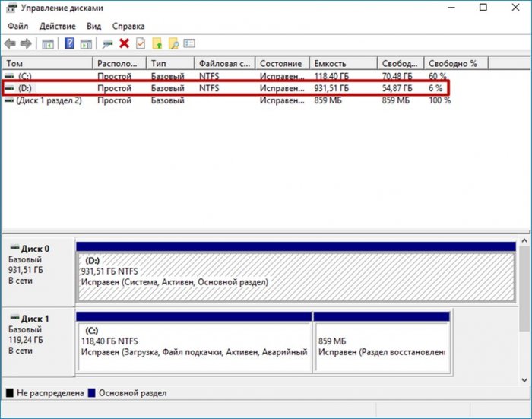This screenshot has height=419, width=532.
Task: Sort by the Файловая с... column header
Action: coord(224,63)
